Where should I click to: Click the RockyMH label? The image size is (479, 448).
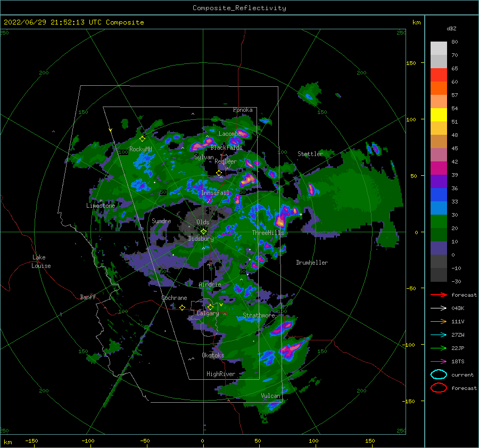[141, 149]
